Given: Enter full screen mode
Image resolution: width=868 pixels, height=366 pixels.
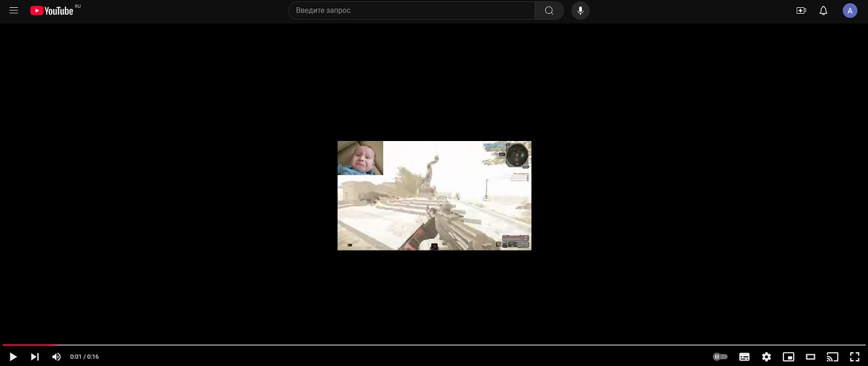Looking at the screenshot, I should tap(854, 357).
